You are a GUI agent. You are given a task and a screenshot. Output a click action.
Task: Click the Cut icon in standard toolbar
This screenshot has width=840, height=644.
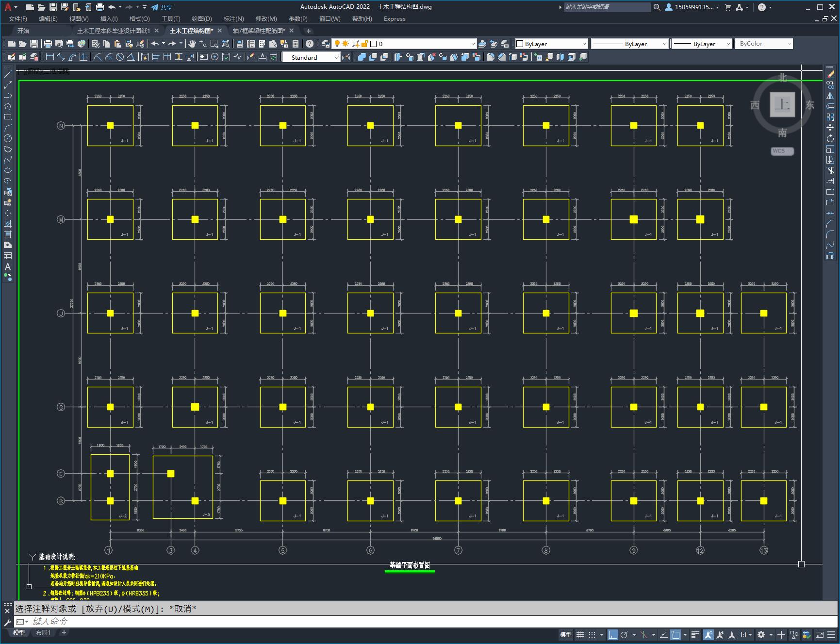96,44
